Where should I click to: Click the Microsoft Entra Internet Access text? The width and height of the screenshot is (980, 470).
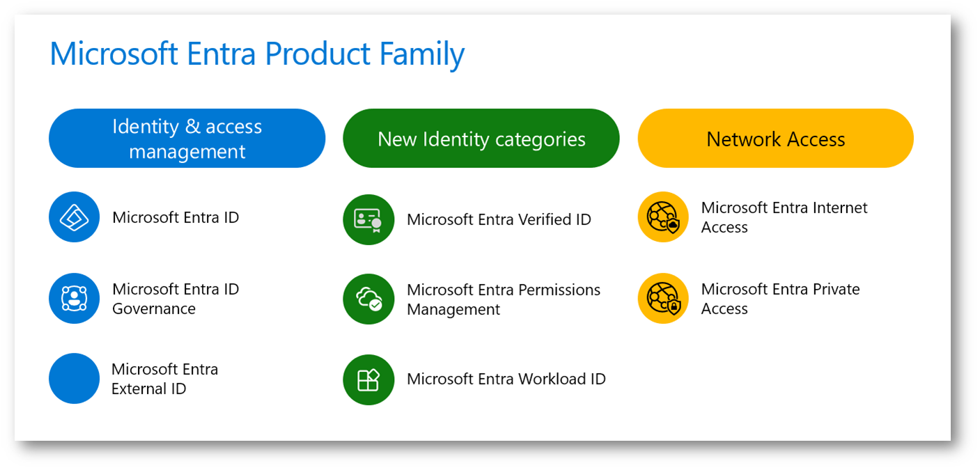pyautogui.click(x=784, y=217)
